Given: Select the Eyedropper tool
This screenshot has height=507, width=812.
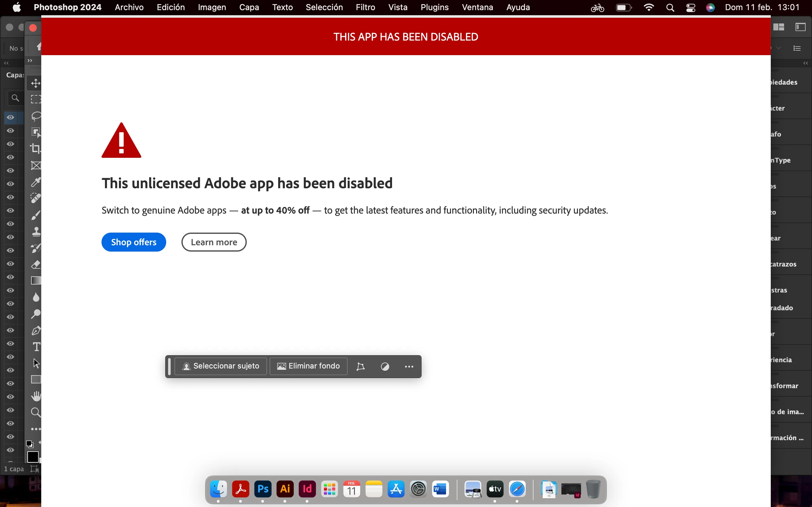Looking at the screenshot, I should pyautogui.click(x=36, y=182).
